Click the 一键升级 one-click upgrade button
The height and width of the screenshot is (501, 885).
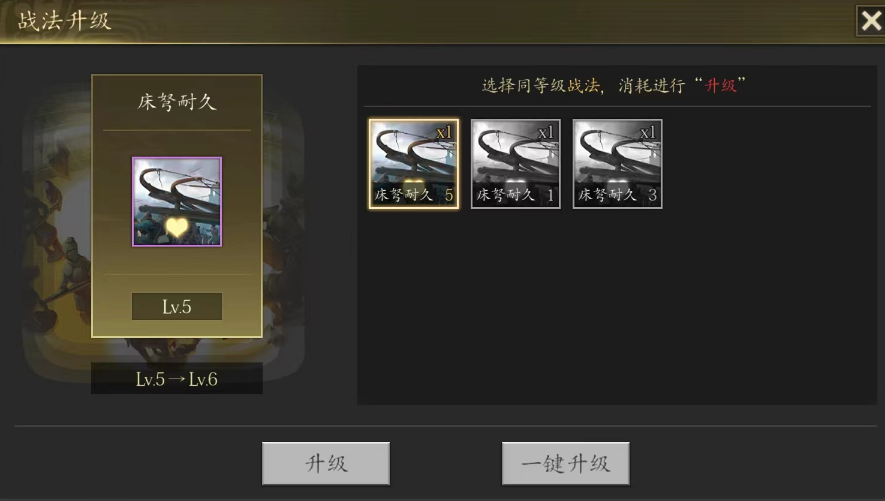566,464
